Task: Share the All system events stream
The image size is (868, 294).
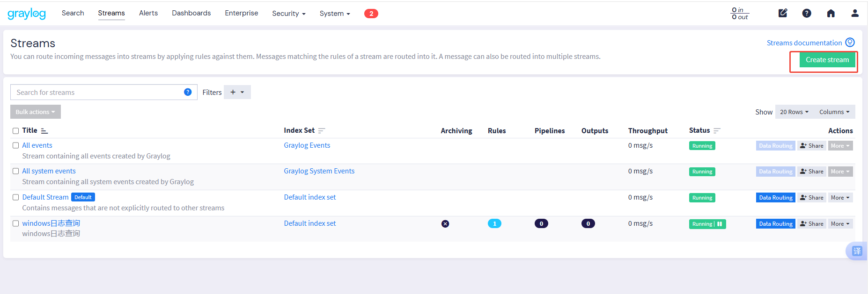Action: (812, 172)
